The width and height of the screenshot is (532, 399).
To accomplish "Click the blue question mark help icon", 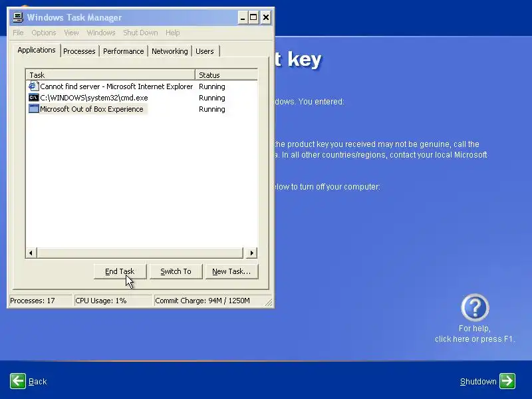I will pyautogui.click(x=475, y=307).
